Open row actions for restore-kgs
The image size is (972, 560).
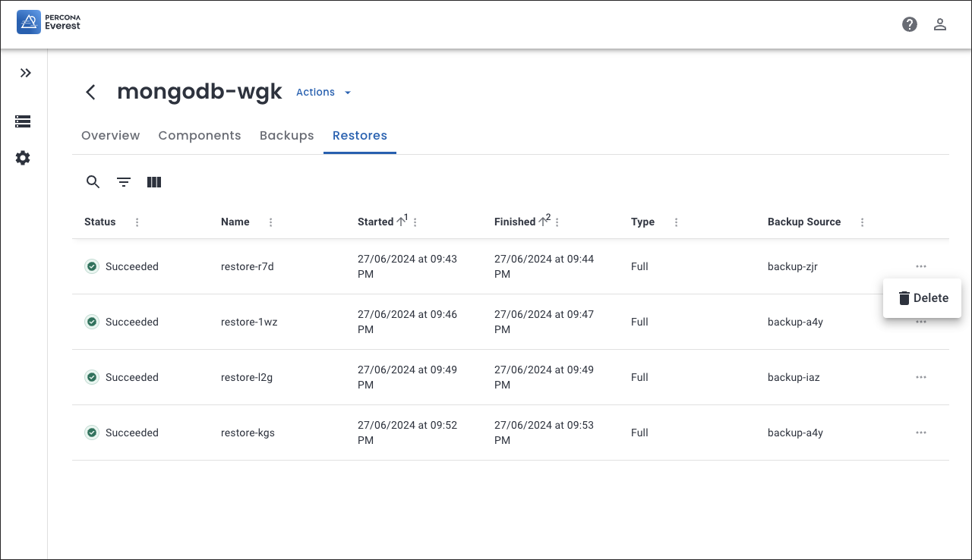point(920,433)
